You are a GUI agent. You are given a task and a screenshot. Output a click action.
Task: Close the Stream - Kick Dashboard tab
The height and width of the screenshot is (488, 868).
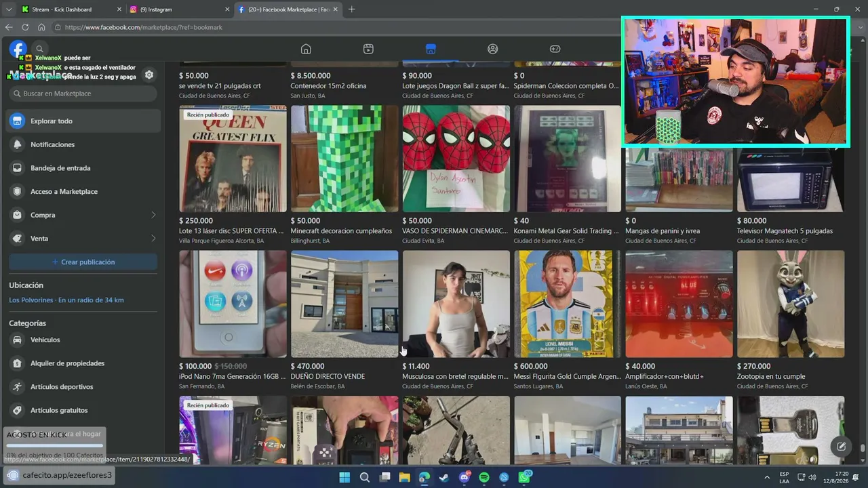pos(119,9)
